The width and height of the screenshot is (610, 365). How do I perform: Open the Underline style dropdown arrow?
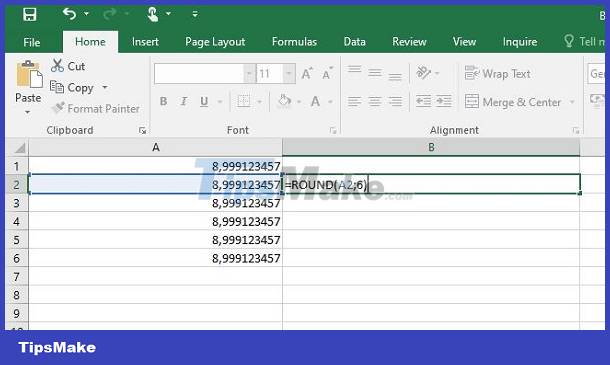tap(220, 102)
